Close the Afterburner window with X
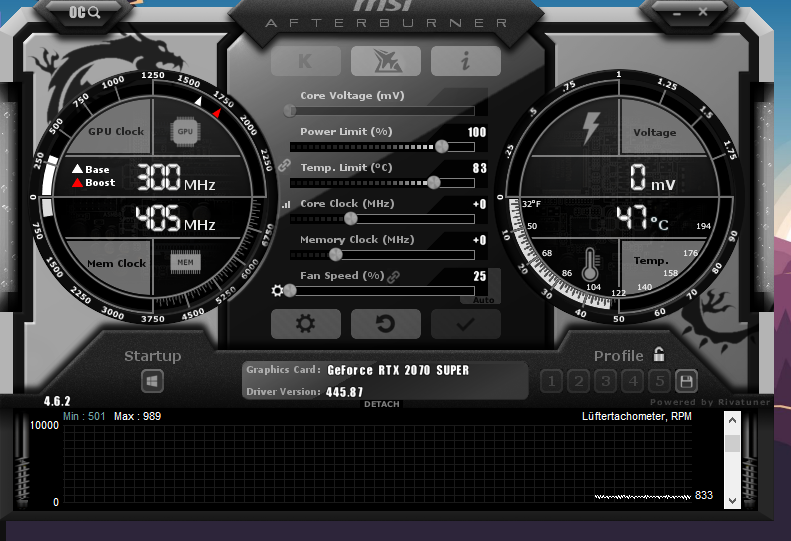Viewport: 791px width, 541px height. [x=703, y=12]
